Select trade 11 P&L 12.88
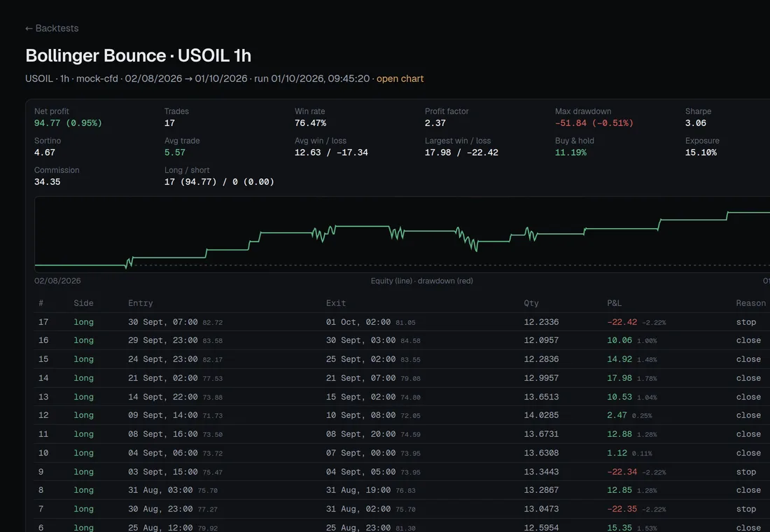 pyautogui.click(x=619, y=434)
